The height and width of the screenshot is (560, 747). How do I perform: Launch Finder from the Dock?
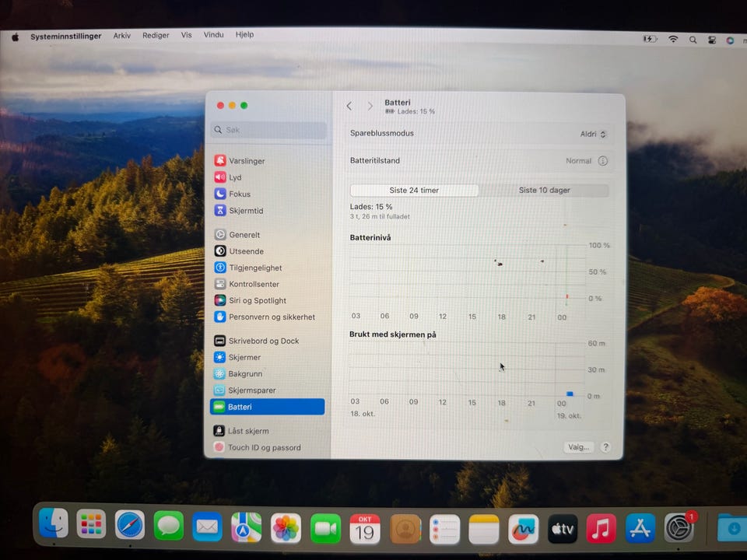(54, 523)
